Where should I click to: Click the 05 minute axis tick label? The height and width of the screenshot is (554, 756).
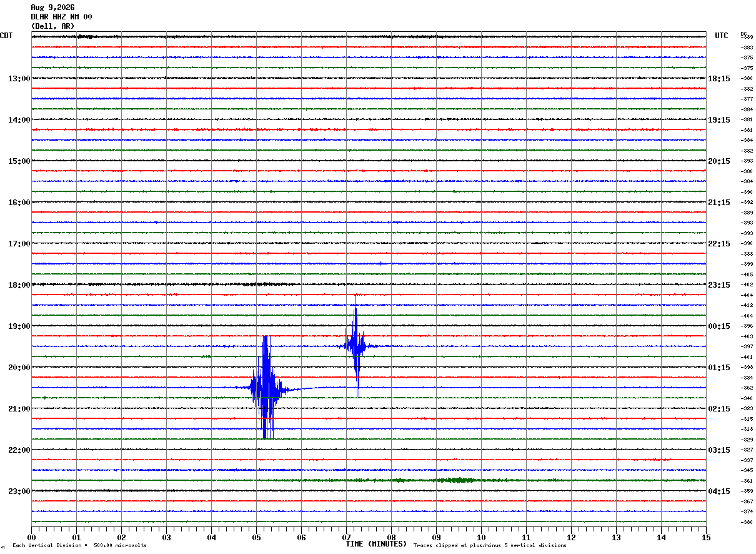point(256,538)
